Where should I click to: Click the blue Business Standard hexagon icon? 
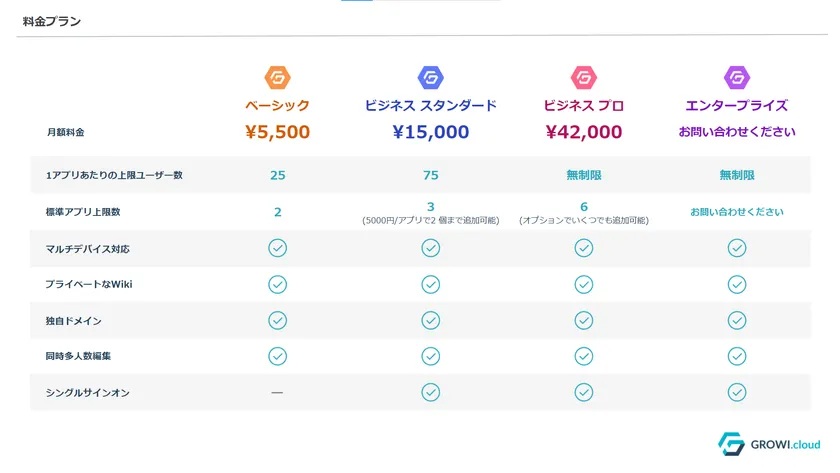coord(430,77)
